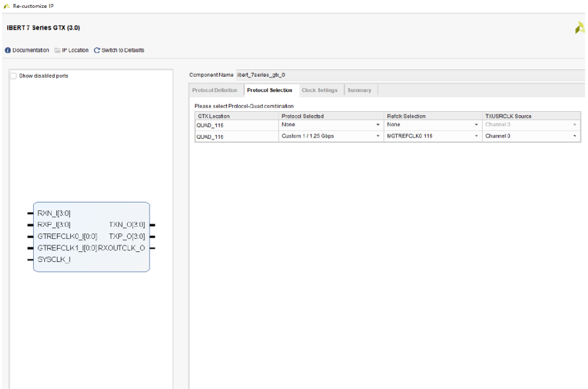Click the RXN_I[3:0] port on the IP symbol

click(x=54, y=213)
